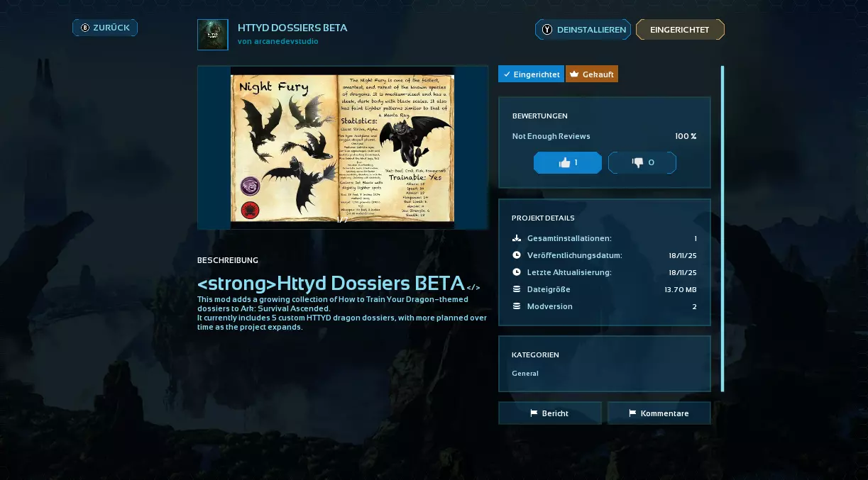This screenshot has width=868, height=480.
Task: Click the BEWERTUNGEN section heading
Action: 540,116
